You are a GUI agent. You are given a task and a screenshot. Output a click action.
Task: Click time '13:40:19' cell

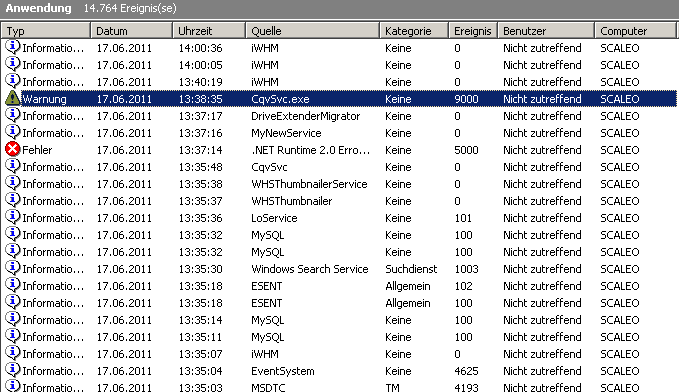[200, 82]
